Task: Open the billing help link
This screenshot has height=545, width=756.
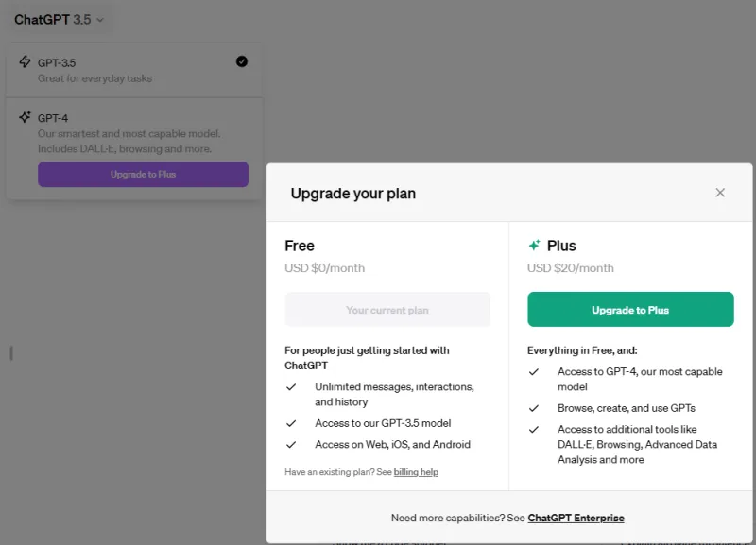Action: point(416,472)
